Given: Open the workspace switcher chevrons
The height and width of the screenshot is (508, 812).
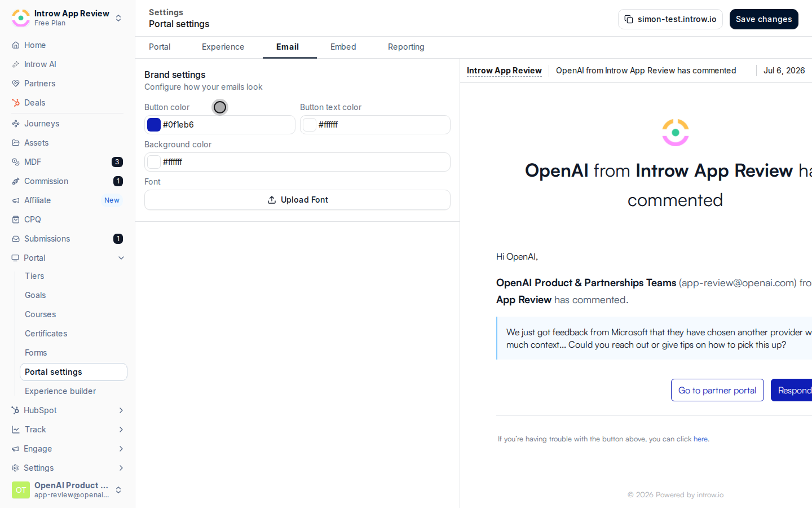Looking at the screenshot, I should 118,18.
